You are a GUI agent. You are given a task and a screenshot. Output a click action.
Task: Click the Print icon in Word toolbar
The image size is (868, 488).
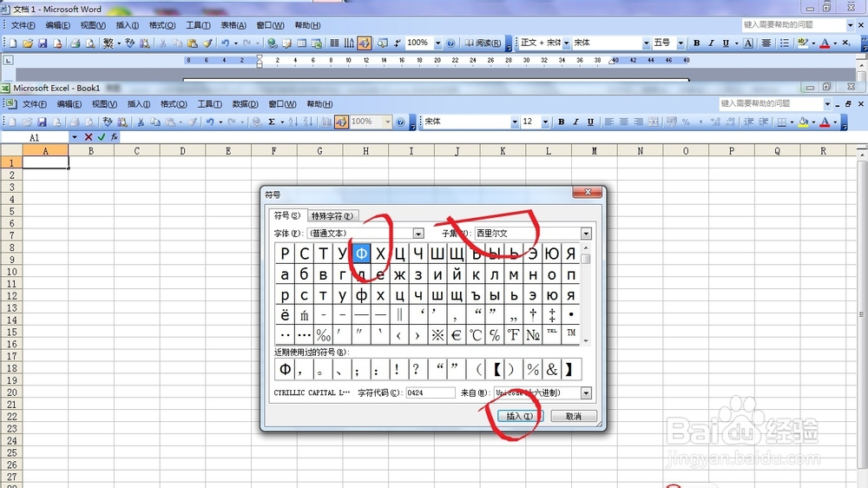(x=76, y=43)
